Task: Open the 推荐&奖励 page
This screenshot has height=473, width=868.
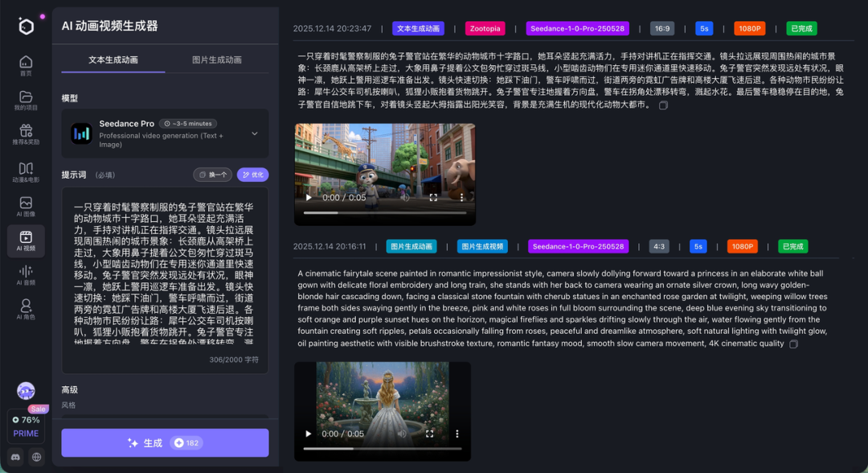Action: pos(25,134)
